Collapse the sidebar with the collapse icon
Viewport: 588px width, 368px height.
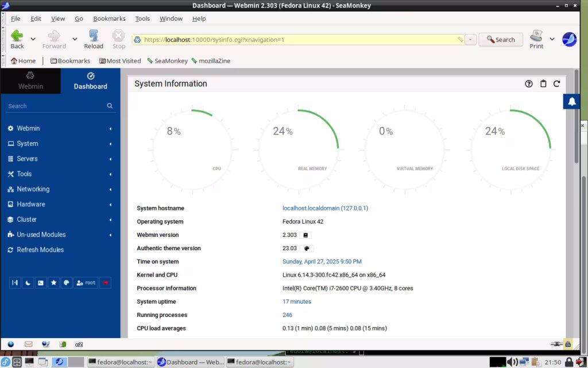[14, 282]
